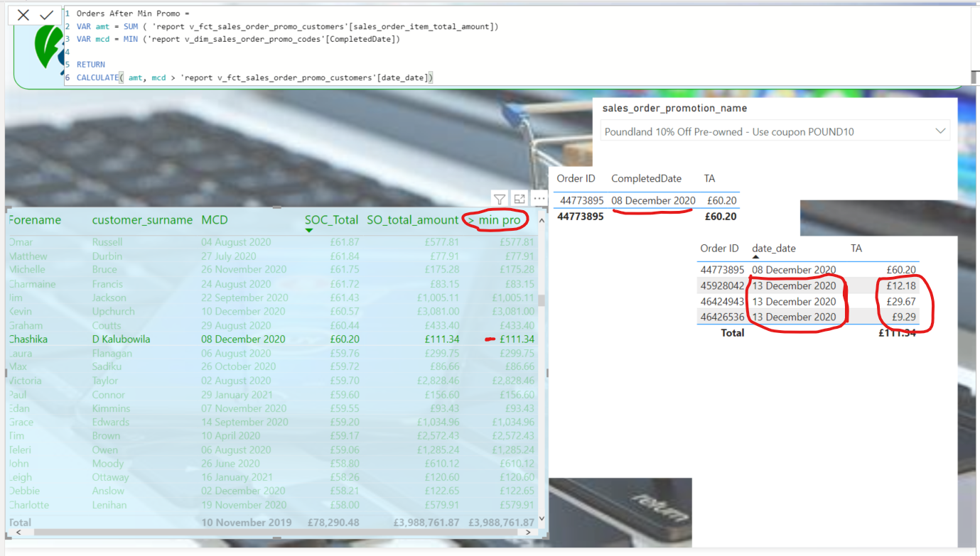Viewport: 980px width, 556px height.
Task: Select the 'D Kalubowila' surname cell
Action: pos(121,339)
